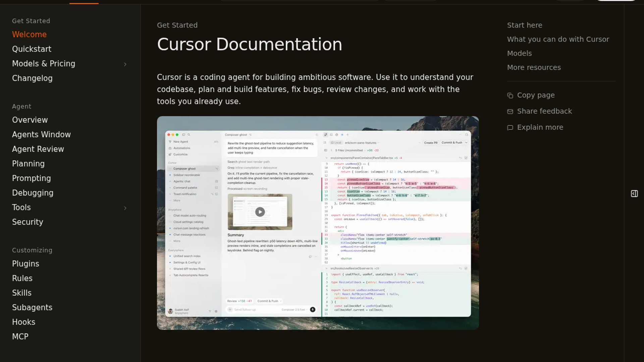Play the screen recording video in screenshot
This screenshot has height=362, width=644.
click(x=260, y=212)
